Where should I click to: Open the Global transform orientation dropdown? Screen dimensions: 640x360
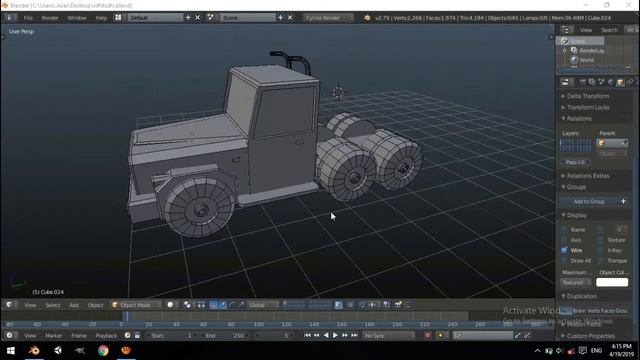click(x=263, y=305)
